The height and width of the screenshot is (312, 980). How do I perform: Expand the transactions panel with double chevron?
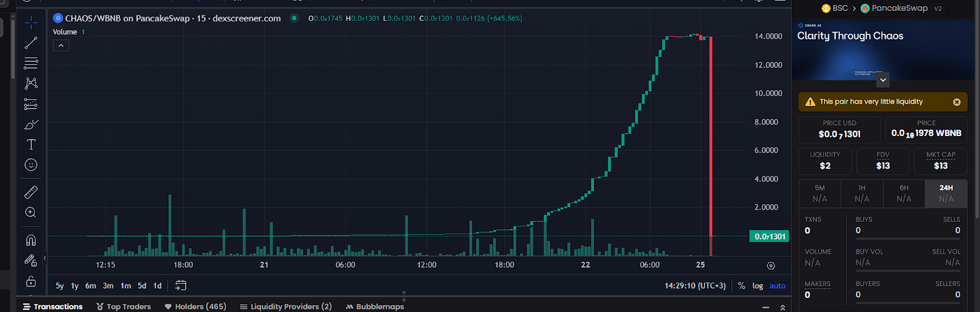pos(783,307)
